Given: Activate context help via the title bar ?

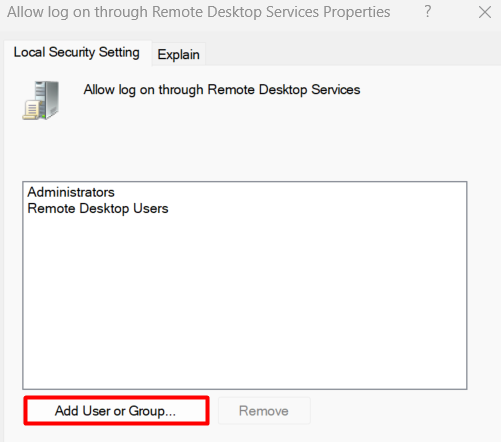Looking at the screenshot, I should pos(428,12).
